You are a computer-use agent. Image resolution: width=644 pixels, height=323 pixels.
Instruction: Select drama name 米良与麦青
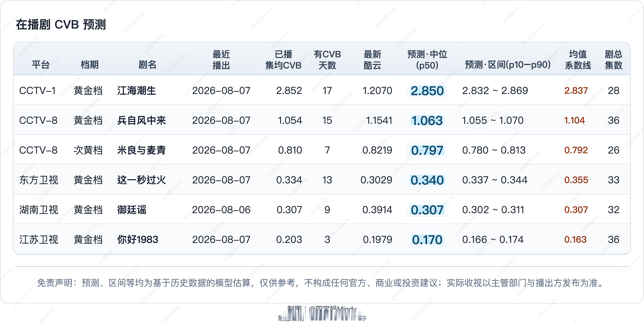click(141, 150)
